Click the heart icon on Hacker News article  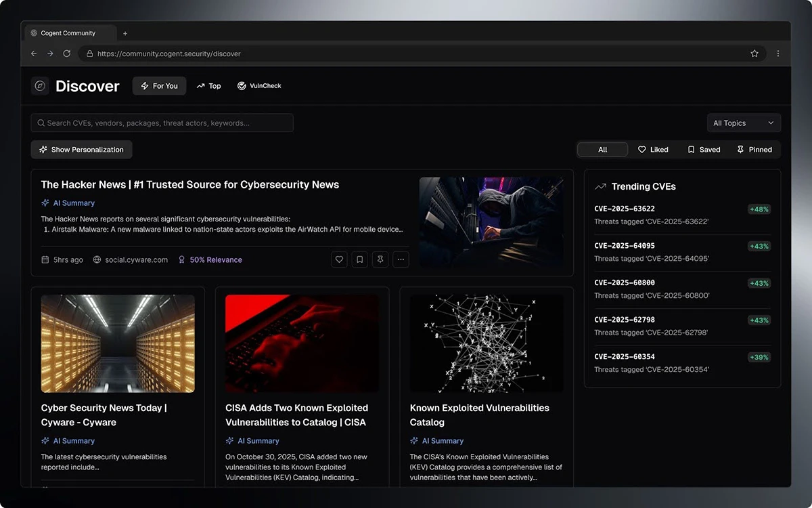[x=340, y=259]
